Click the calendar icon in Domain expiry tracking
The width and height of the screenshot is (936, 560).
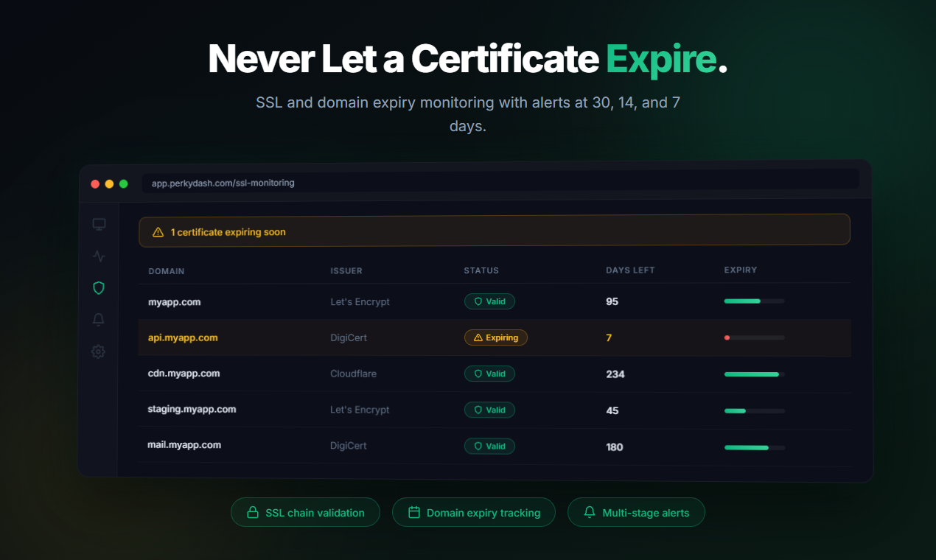[x=415, y=511]
